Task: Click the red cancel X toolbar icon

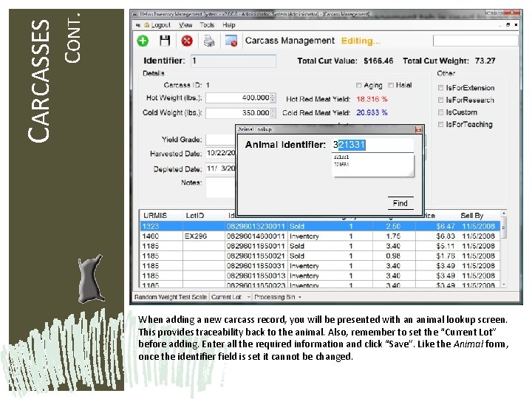Action: [x=187, y=41]
